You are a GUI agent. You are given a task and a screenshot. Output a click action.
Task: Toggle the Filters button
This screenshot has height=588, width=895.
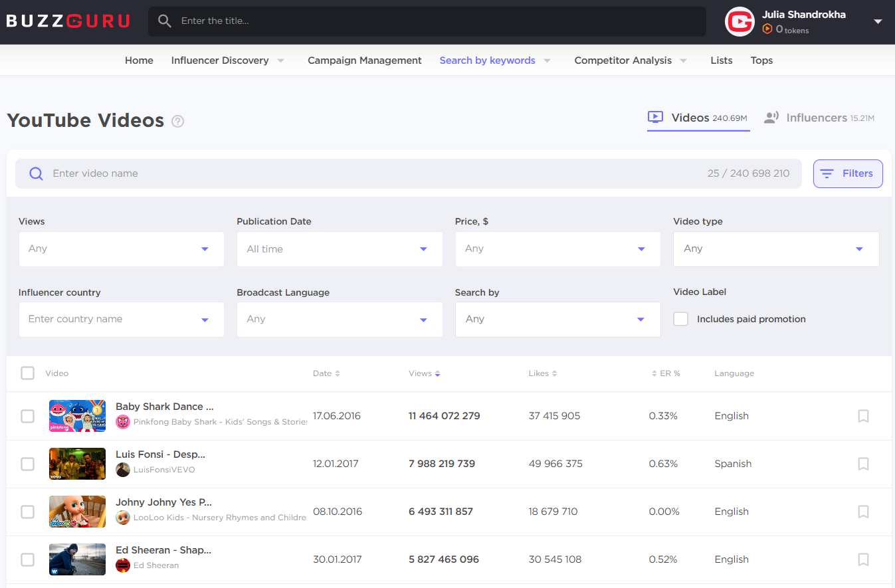[847, 173]
